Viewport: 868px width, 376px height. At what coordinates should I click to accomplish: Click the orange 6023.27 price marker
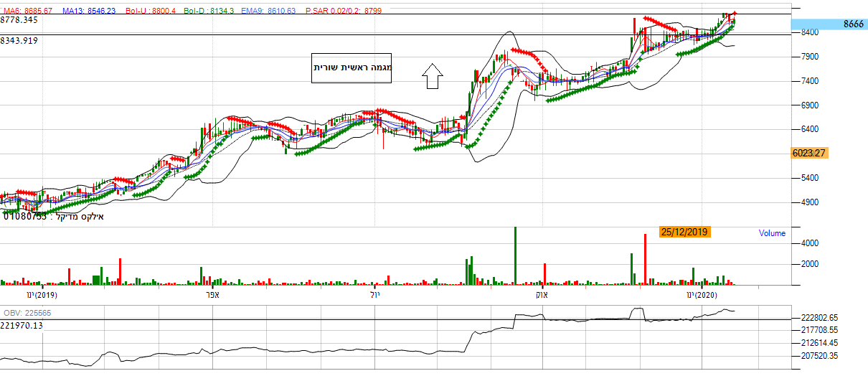810,153
